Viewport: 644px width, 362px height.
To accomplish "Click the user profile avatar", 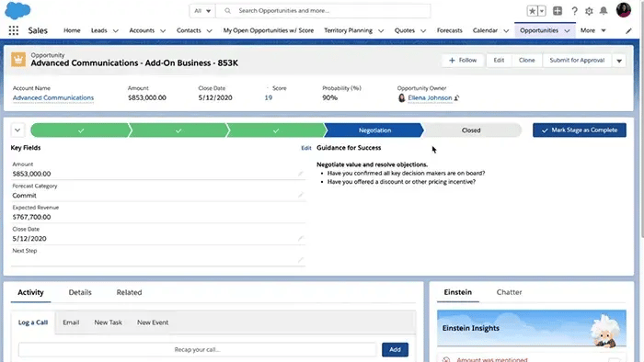I will pos(624,10).
